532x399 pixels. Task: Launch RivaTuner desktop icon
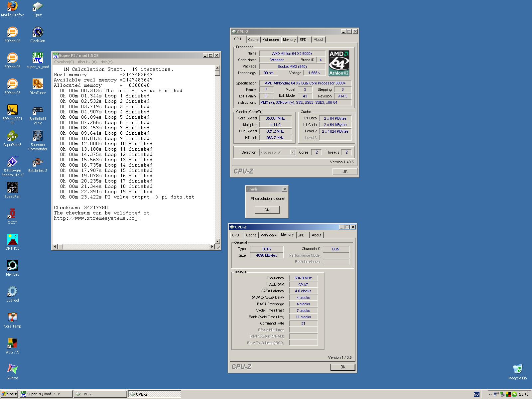point(38,87)
